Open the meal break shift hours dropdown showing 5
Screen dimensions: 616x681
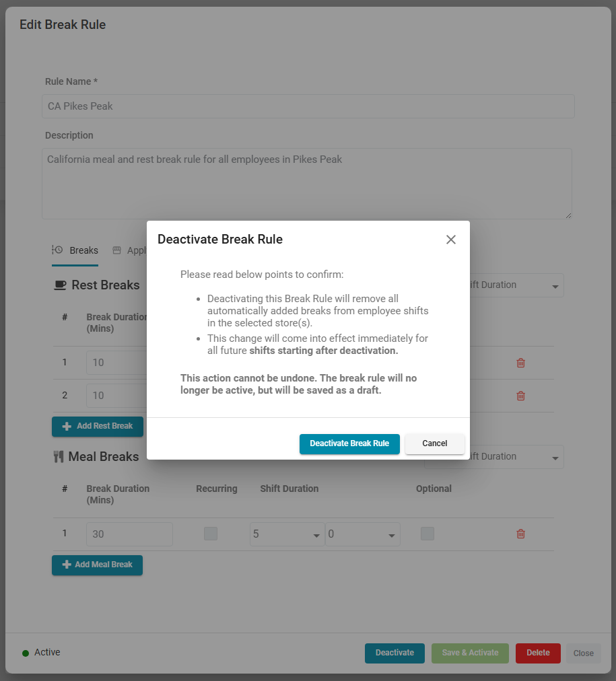287,534
